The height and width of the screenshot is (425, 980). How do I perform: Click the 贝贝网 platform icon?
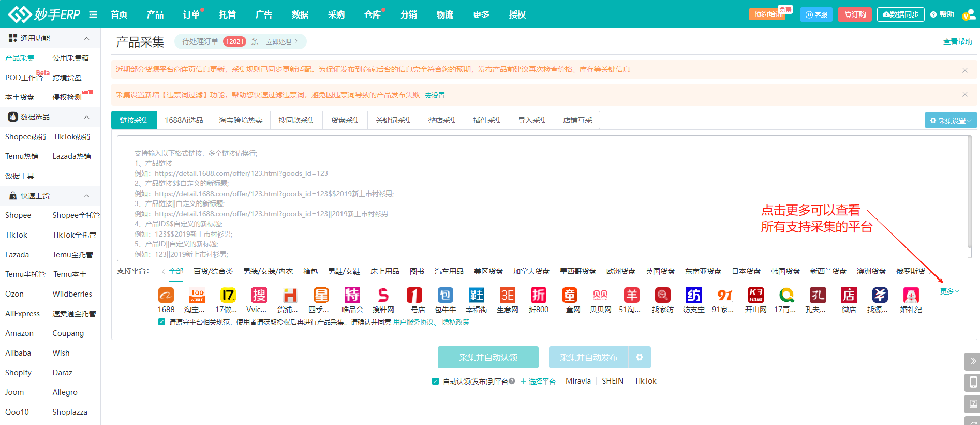click(x=601, y=296)
